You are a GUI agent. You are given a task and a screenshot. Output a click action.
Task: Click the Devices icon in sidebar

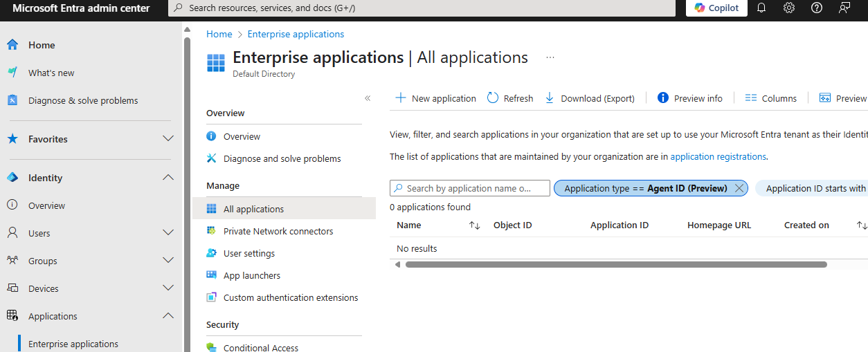[12, 288]
